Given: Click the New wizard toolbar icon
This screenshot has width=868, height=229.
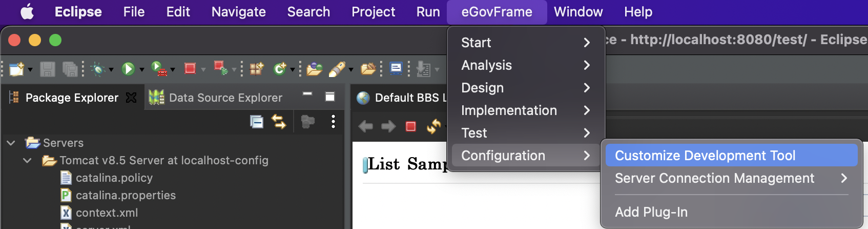Looking at the screenshot, I should 16,69.
